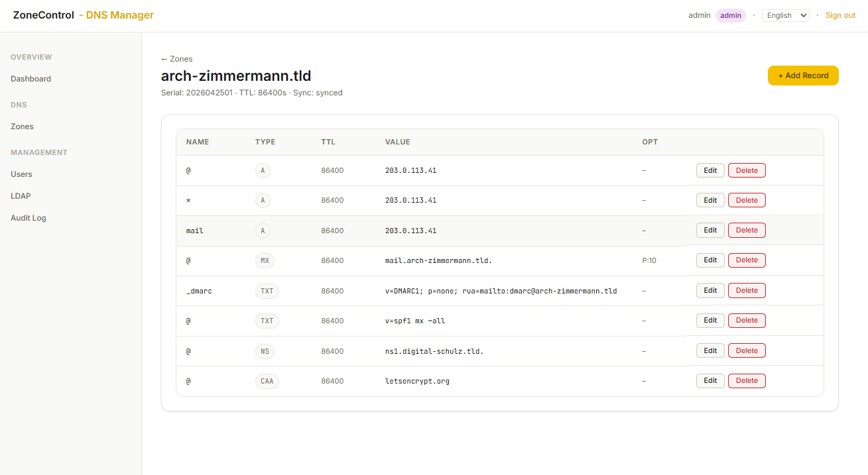Edit the SPF TXT record

click(x=710, y=321)
